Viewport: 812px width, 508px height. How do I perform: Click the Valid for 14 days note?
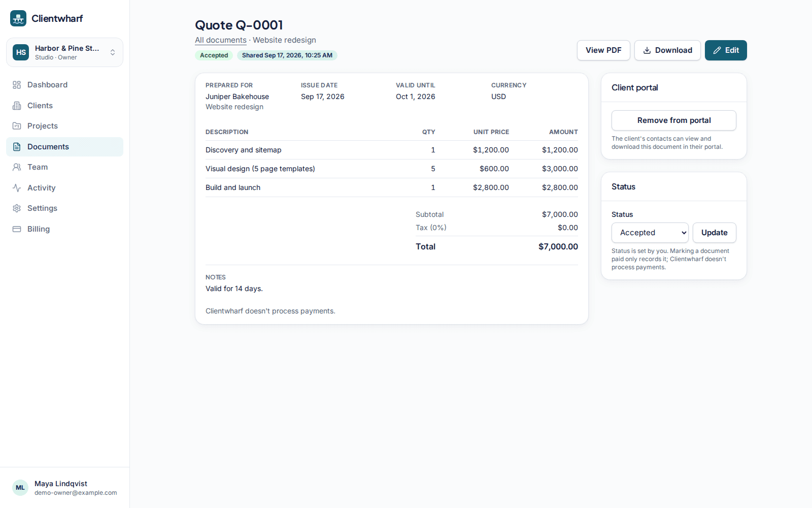(234, 289)
